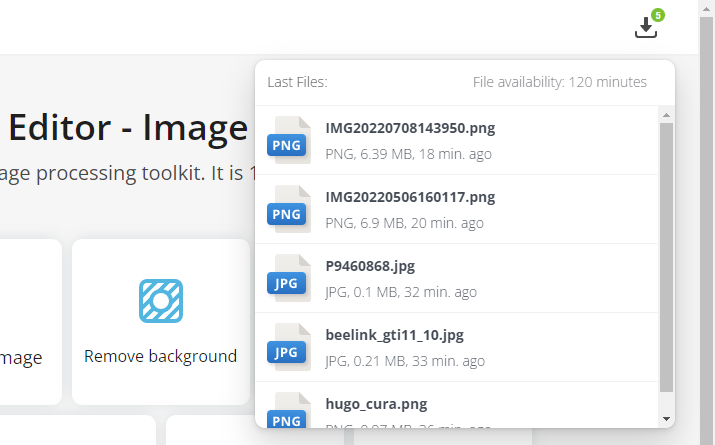Click the Remove background icon
The image size is (715, 445).
(x=161, y=301)
